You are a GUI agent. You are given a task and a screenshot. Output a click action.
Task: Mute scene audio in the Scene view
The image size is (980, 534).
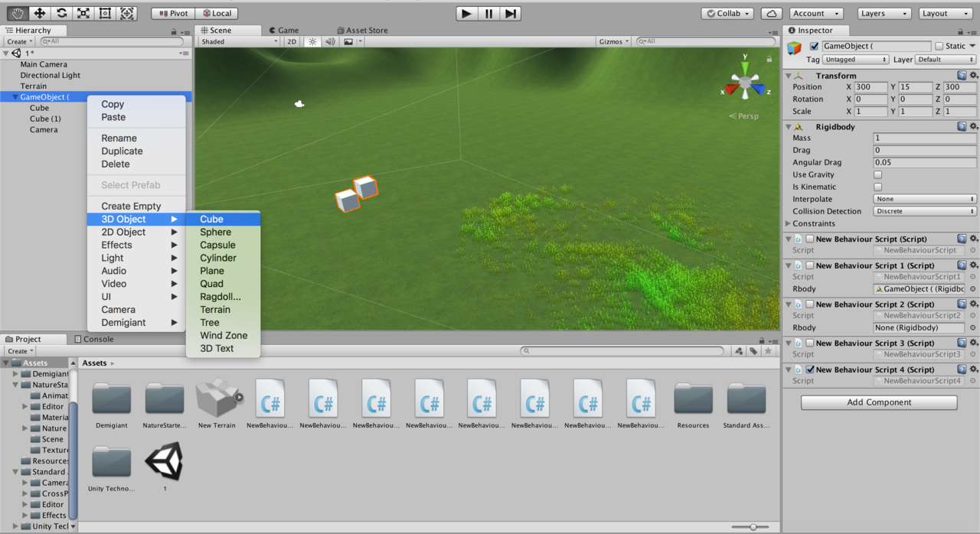329,41
